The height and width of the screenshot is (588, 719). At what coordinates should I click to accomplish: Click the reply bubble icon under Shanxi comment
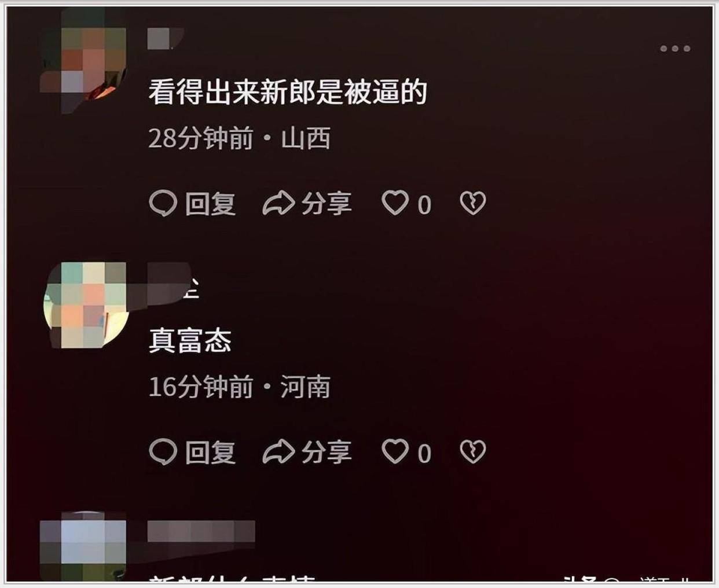point(163,204)
